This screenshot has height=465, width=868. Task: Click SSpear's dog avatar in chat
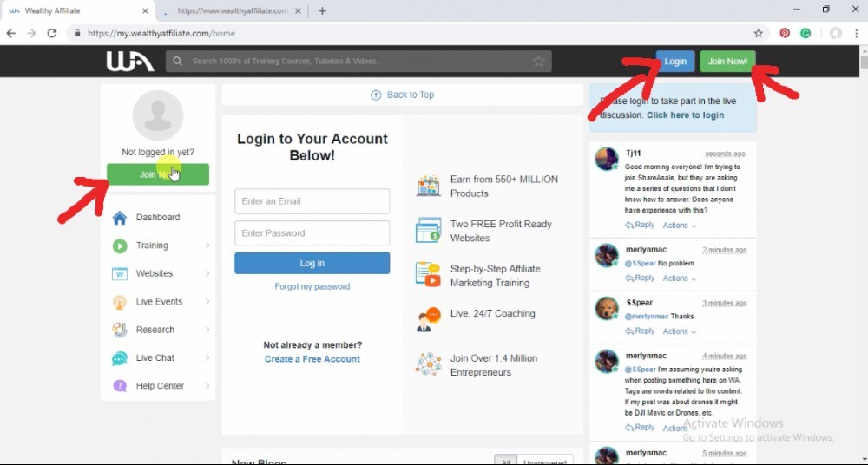point(606,308)
